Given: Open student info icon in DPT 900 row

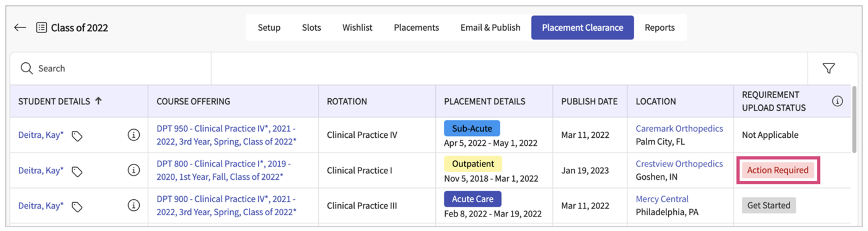Looking at the screenshot, I should click(133, 206).
